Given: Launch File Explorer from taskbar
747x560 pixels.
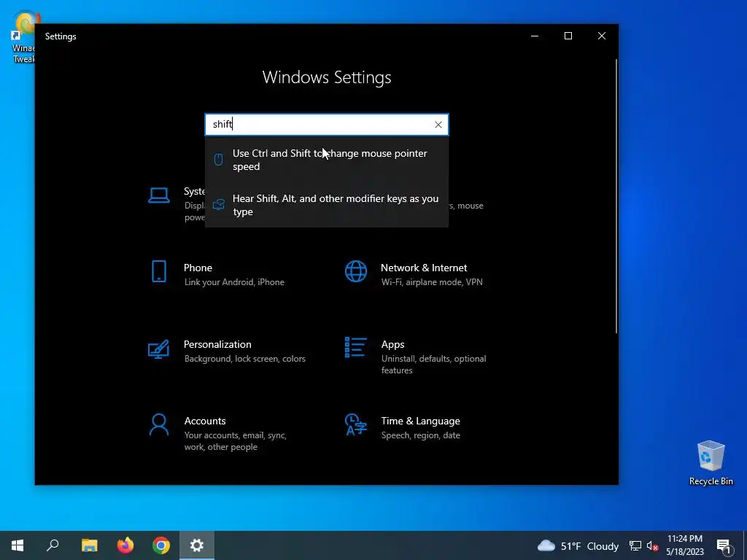Looking at the screenshot, I should coord(89,545).
